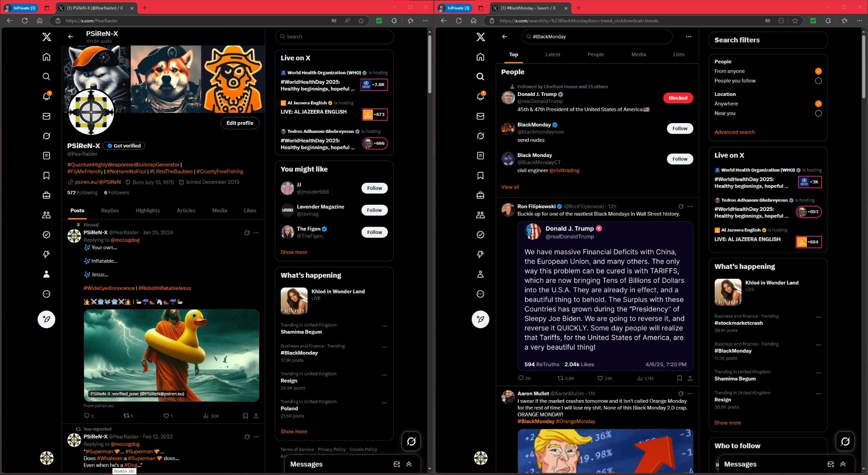Open Settings and more menu in left browser
Image resolution: width=868 pixels, height=475 pixels.
click(425, 21)
